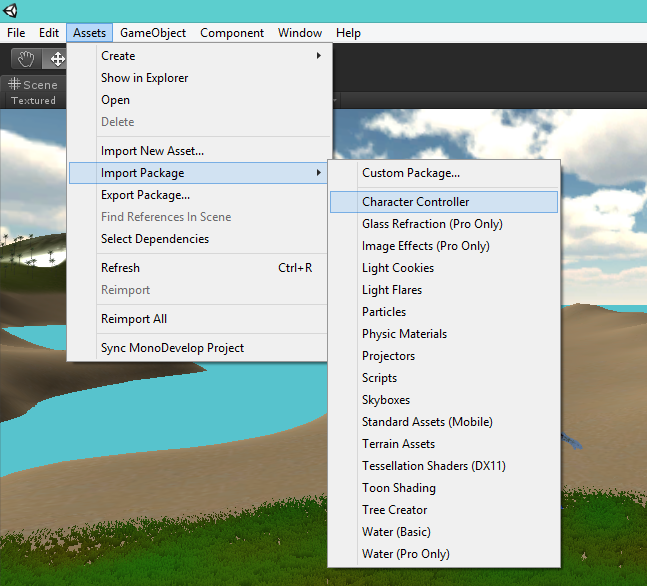Open the GameObject menu
The height and width of the screenshot is (586, 647).
click(x=153, y=33)
